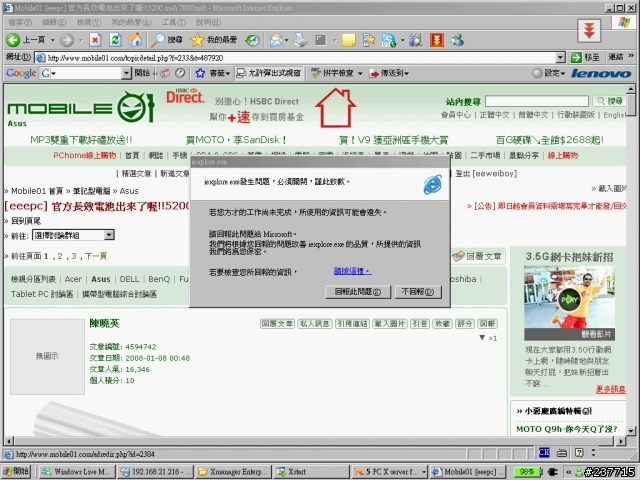640x480 pixels.
Task: Click the yellow note icon in toolbar
Action: [348, 40]
